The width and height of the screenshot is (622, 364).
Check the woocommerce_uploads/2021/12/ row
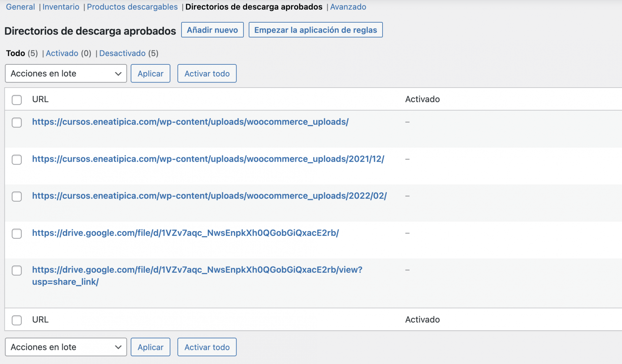(17, 159)
